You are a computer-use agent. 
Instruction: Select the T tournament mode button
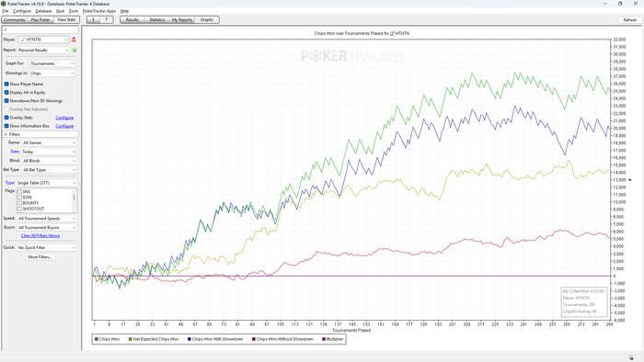[107, 19]
